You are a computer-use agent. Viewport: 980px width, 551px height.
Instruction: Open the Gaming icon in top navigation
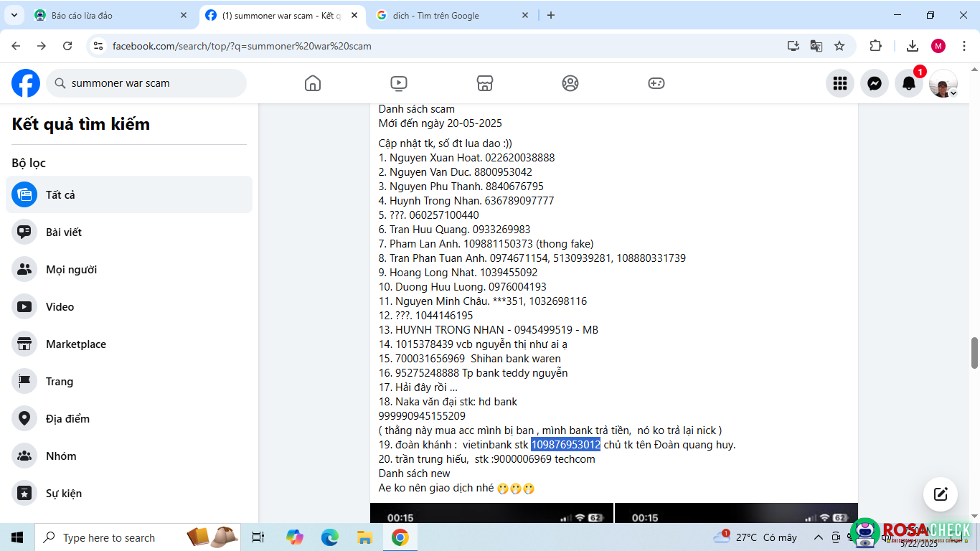tap(656, 83)
